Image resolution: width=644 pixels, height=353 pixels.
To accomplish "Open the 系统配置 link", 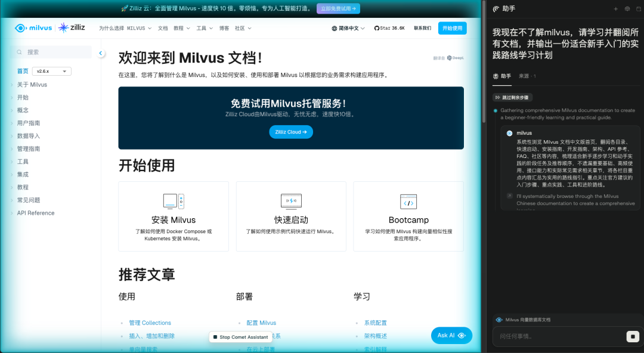I will coord(376,323).
